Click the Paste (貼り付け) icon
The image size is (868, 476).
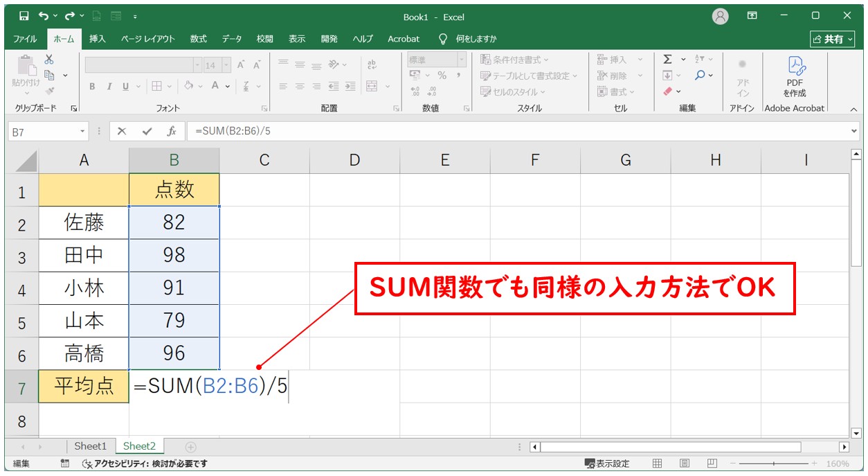26,65
